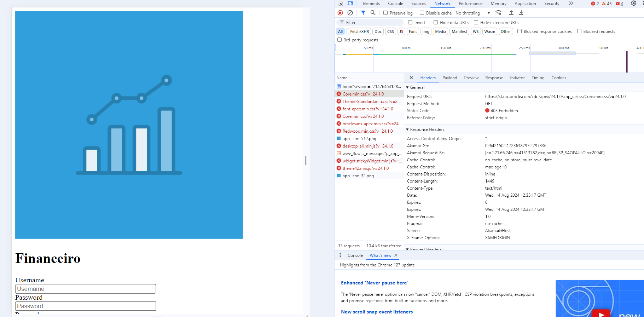Filter requests by CSS type
This screenshot has height=317, width=644.
390,31
